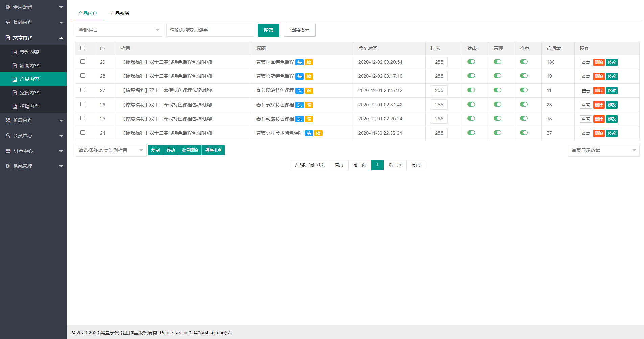Click the 移动 button
Viewport: 644px width, 339px height.
click(171, 150)
